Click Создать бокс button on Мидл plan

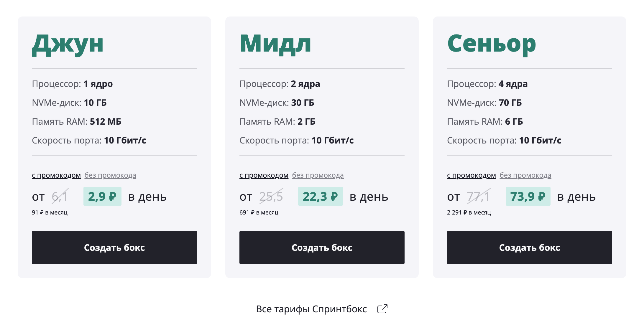point(322,247)
